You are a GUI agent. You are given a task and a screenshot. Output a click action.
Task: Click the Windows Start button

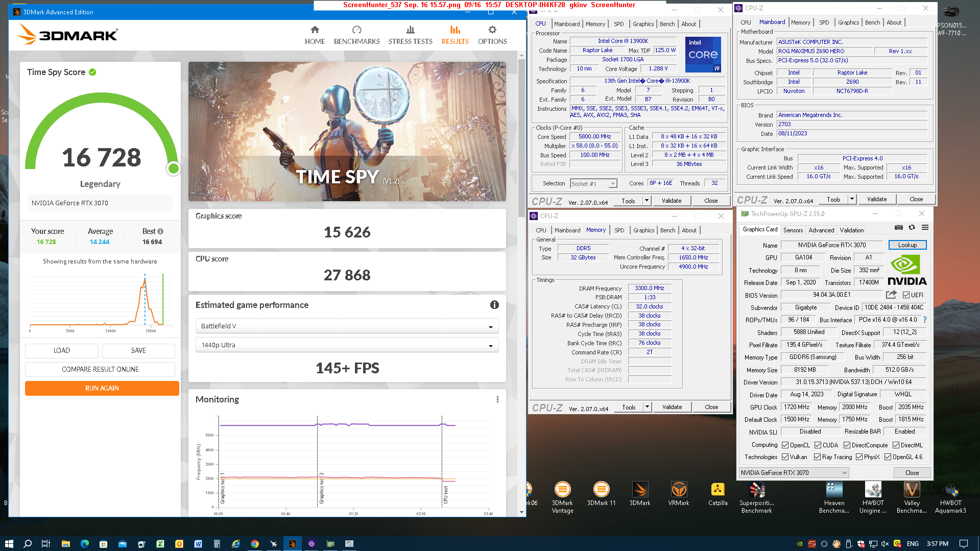click(9, 543)
